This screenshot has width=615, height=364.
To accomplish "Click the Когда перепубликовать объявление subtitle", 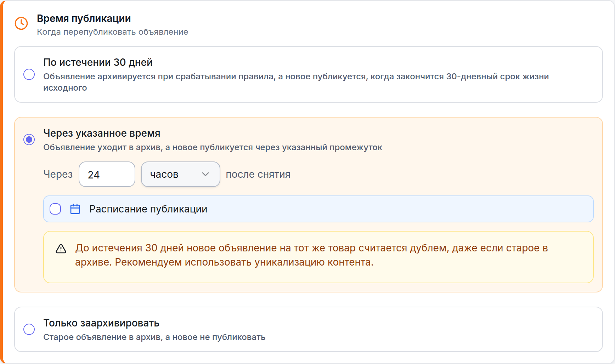I will pos(113,32).
